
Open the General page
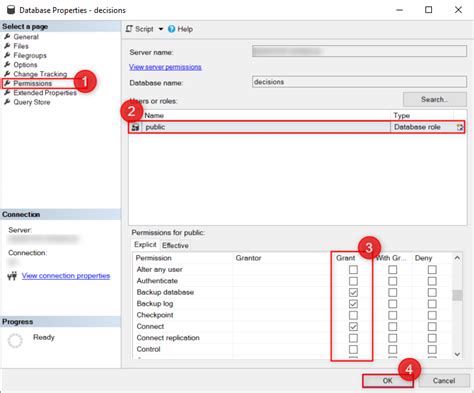pyautogui.click(x=26, y=37)
